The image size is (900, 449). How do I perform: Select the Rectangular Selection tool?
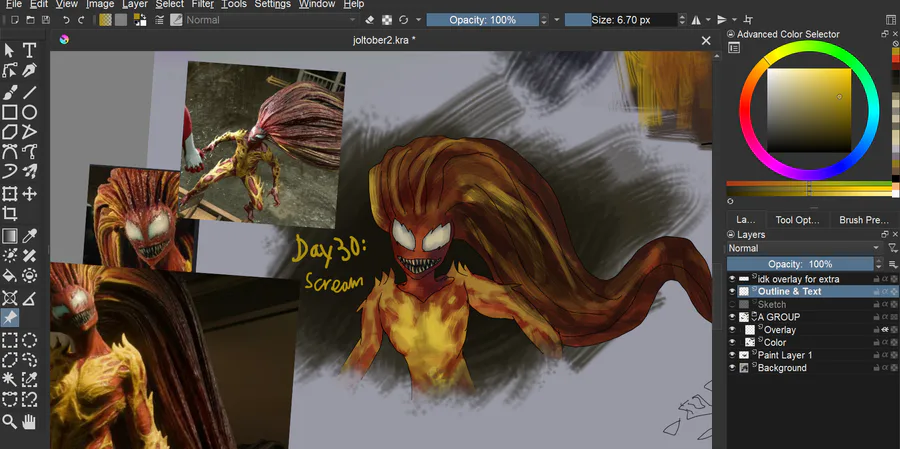(x=10, y=340)
